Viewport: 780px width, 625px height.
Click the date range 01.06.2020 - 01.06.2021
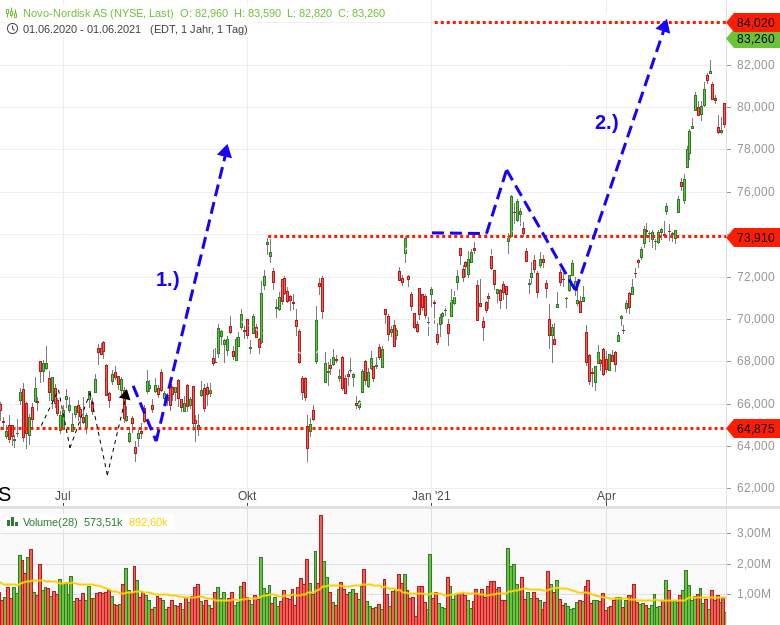point(82,29)
